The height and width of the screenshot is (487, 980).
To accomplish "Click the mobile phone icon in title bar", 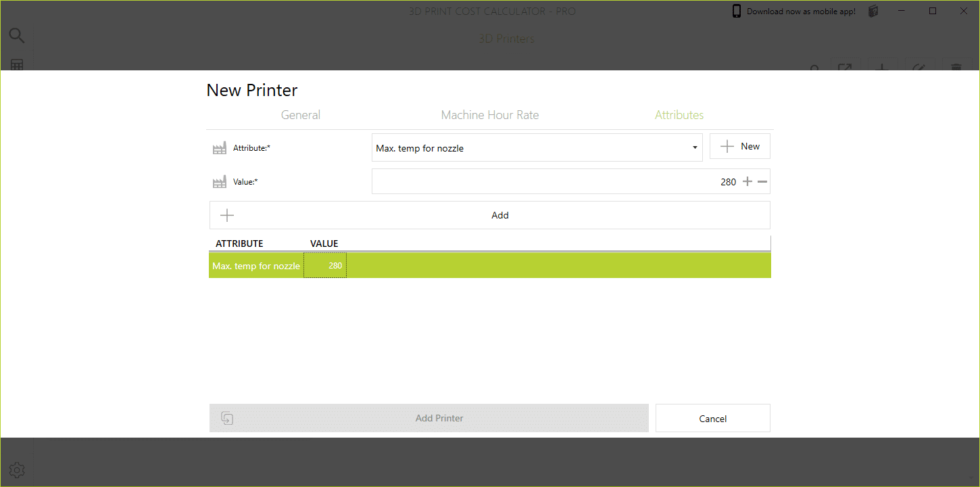I will [x=737, y=11].
